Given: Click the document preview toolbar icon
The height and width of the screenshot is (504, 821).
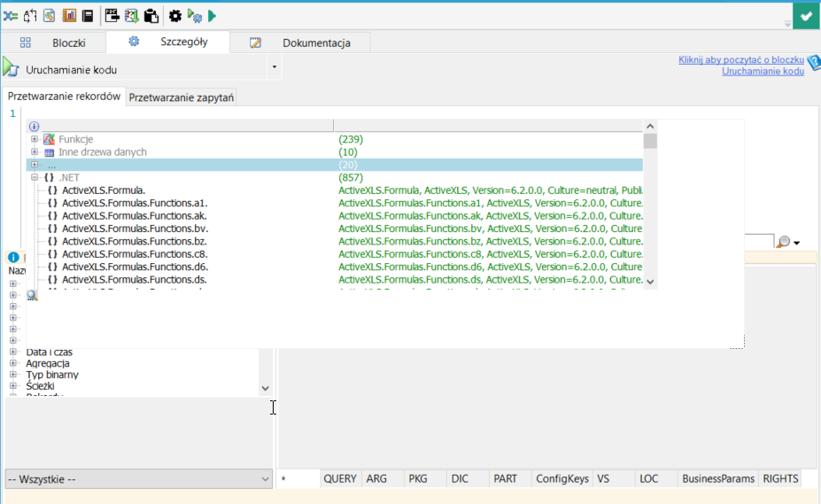Looking at the screenshot, I should click(x=50, y=16).
